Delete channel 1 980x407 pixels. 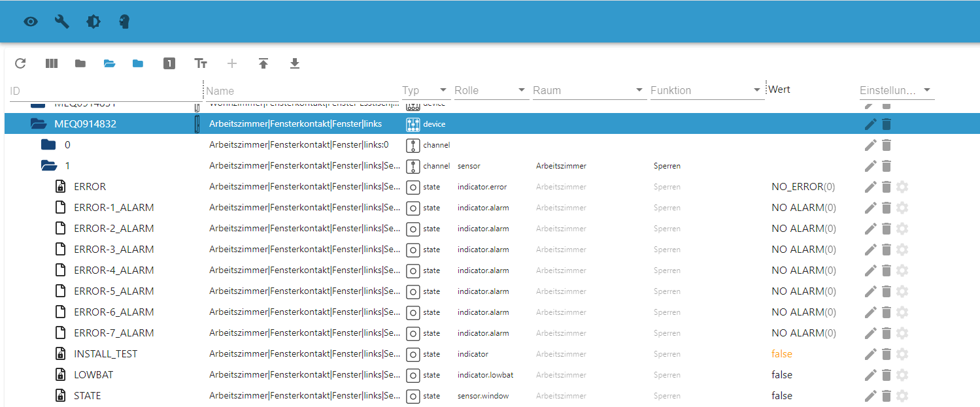pyautogui.click(x=887, y=166)
